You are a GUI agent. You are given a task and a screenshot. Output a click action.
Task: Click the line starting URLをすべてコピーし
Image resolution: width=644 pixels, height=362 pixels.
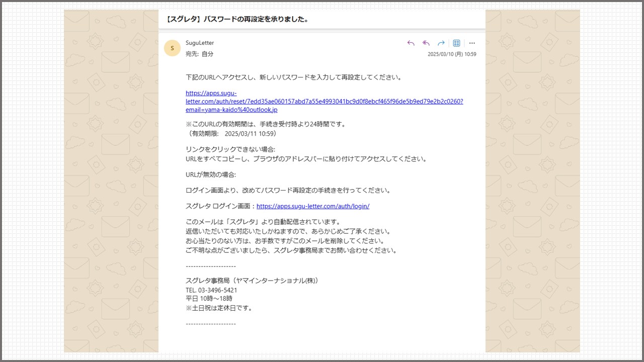[x=306, y=159]
